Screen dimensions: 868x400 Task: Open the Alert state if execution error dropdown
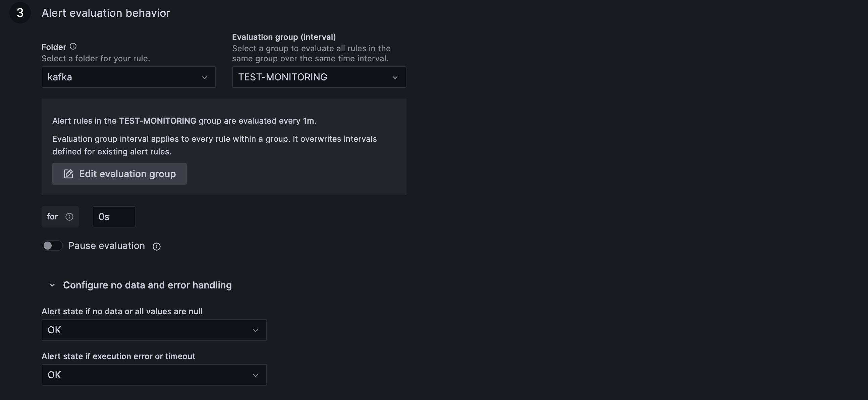pos(154,375)
